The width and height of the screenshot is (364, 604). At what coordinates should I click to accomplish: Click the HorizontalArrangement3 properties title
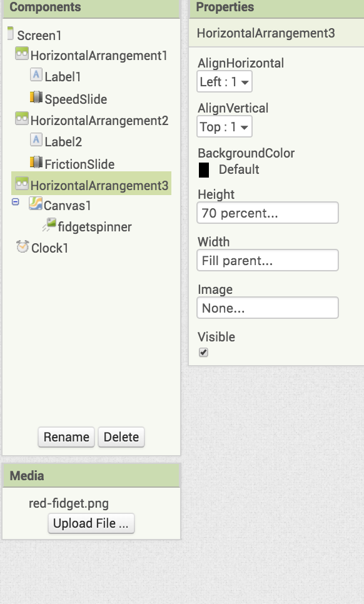coord(266,33)
